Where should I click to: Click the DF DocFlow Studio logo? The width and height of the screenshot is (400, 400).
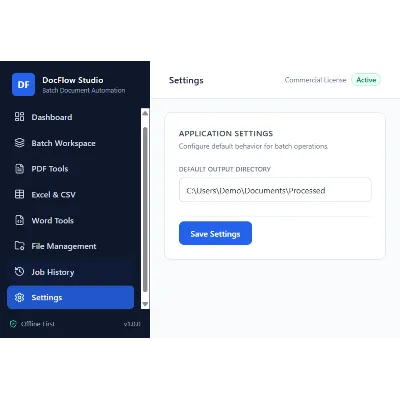(23, 85)
